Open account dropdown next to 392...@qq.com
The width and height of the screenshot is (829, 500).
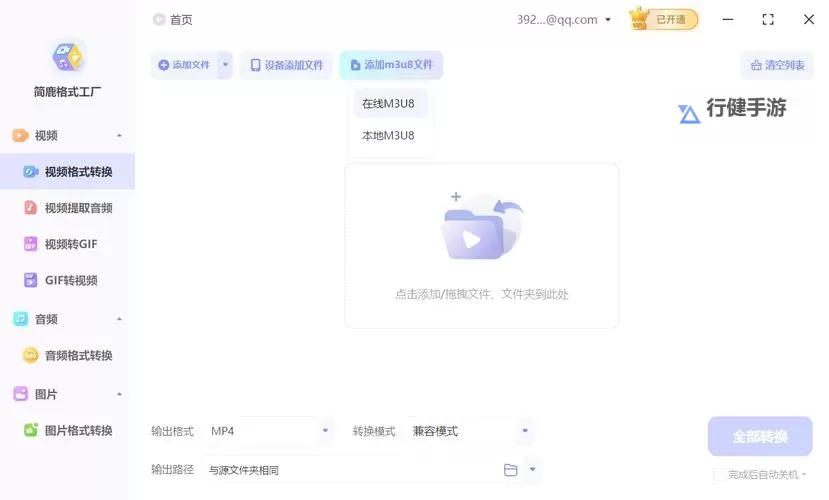[x=608, y=20]
